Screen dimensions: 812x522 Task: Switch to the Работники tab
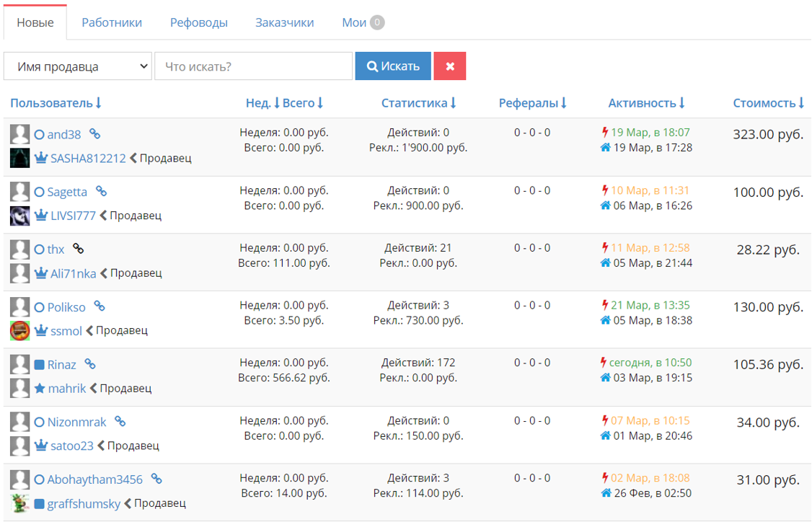(112, 23)
